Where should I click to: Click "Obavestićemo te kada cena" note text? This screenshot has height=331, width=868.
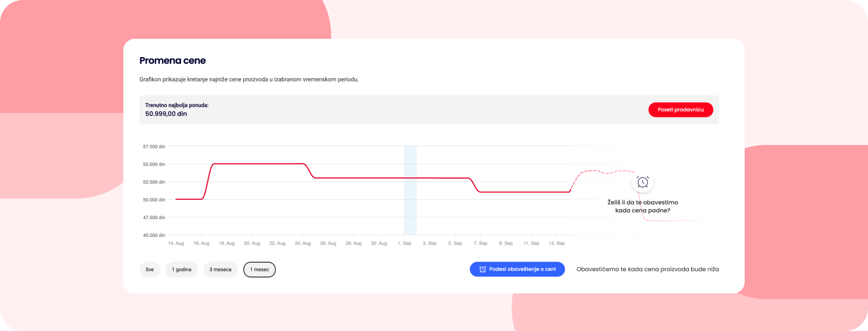648,269
